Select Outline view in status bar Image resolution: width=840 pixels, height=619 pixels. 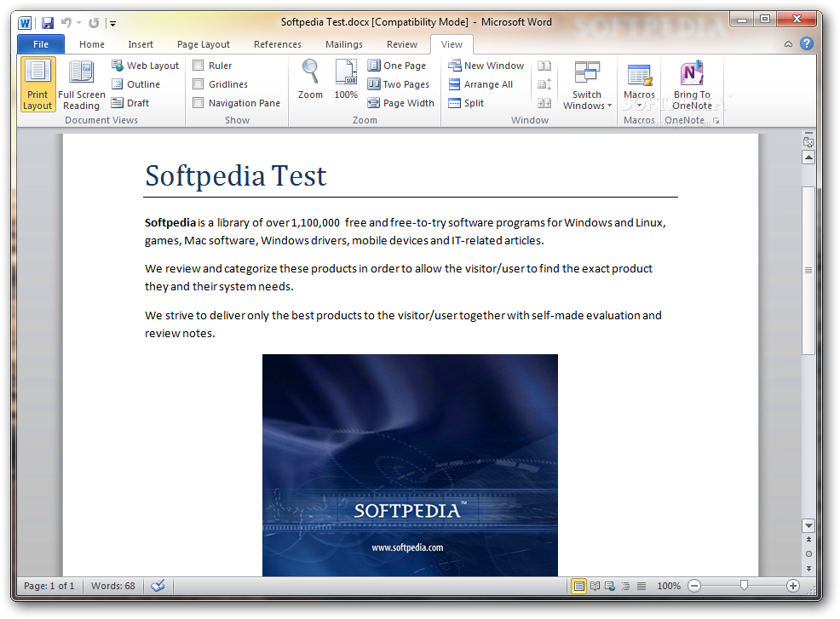(625, 587)
